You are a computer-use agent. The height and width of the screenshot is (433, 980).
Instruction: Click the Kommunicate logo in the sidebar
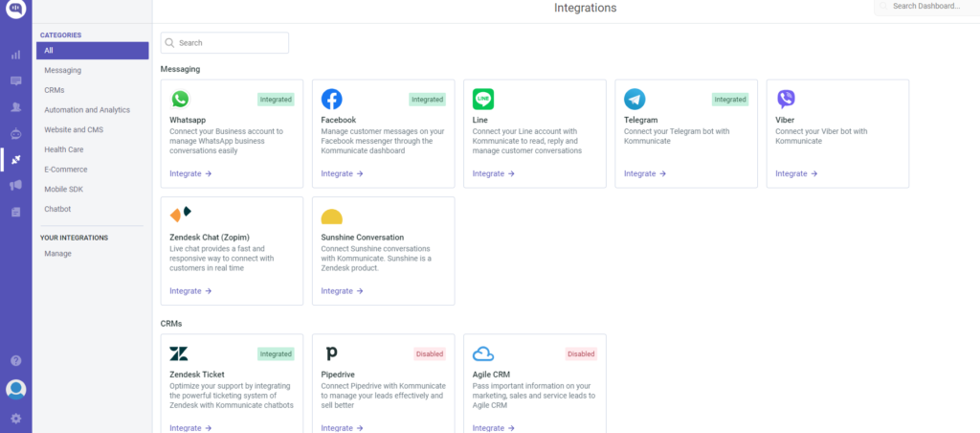[15, 9]
